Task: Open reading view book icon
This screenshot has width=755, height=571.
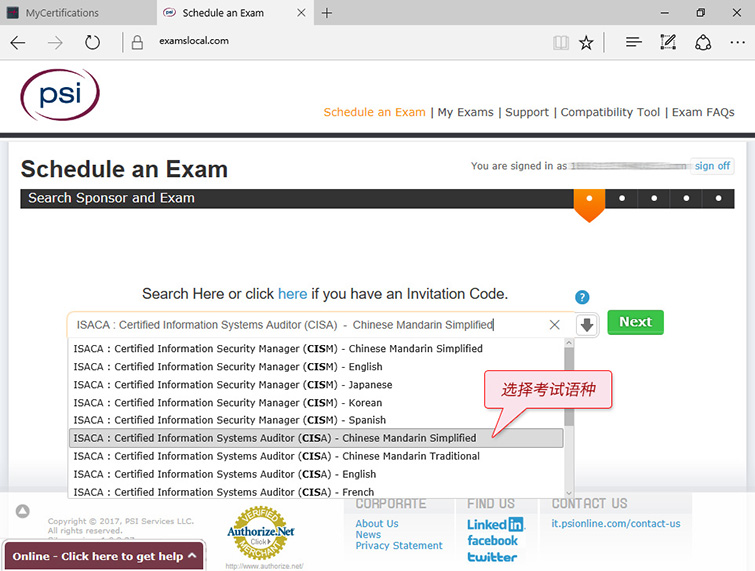Action: click(x=561, y=43)
